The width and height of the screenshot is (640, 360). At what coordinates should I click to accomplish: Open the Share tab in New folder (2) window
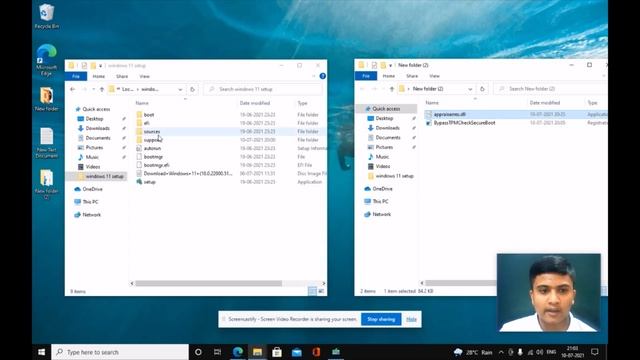(412, 76)
